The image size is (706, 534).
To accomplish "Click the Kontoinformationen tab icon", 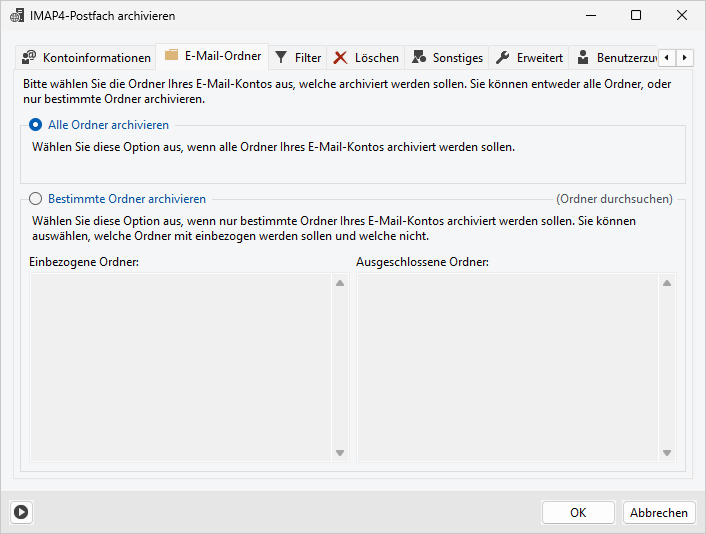I will 29,58.
